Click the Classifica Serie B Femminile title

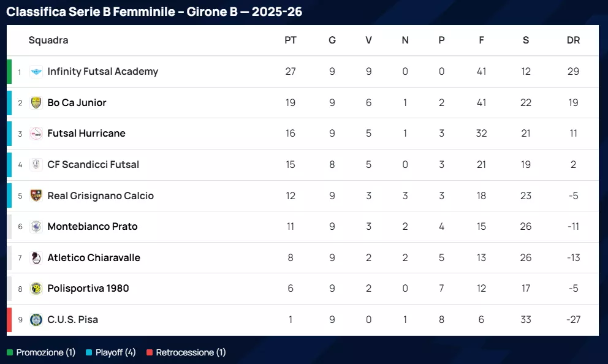click(154, 12)
